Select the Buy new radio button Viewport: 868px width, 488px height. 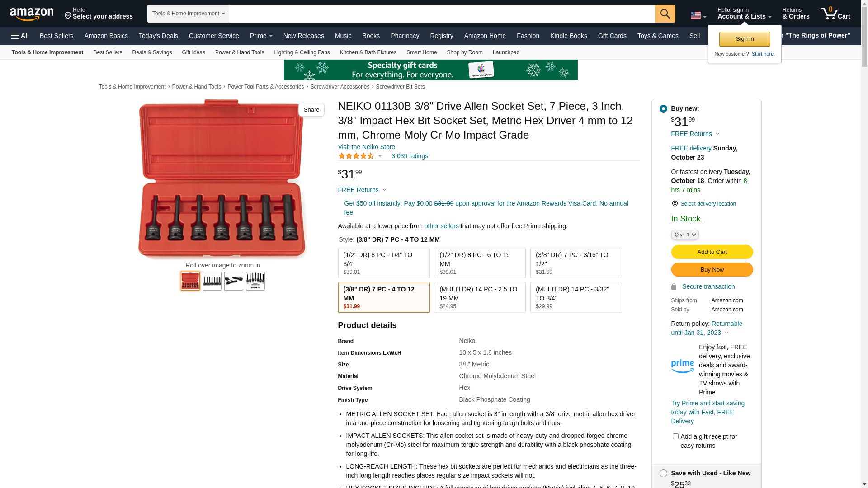click(663, 108)
